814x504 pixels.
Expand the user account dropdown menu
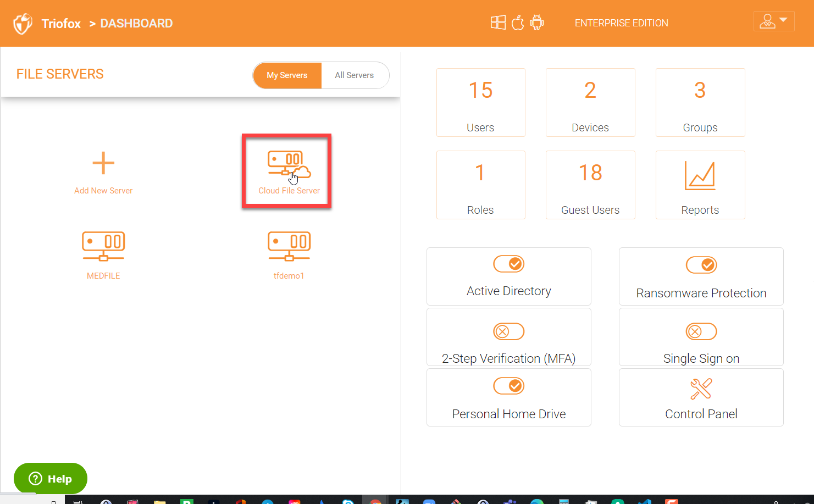(x=774, y=21)
